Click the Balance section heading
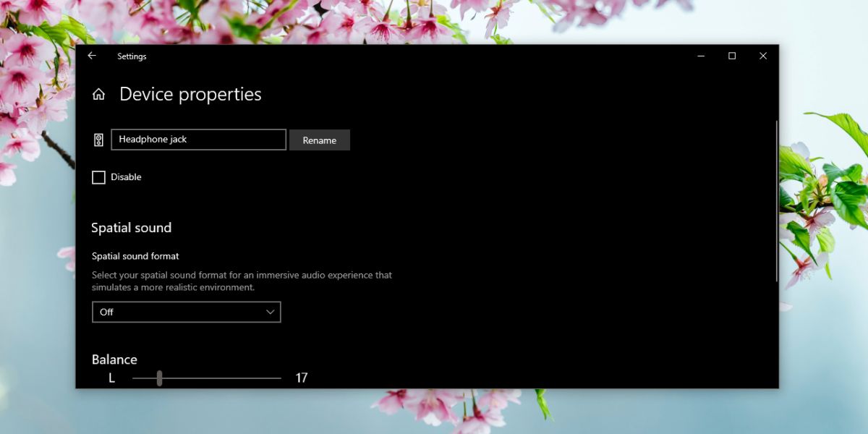The width and height of the screenshot is (868, 434). click(x=114, y=359)
